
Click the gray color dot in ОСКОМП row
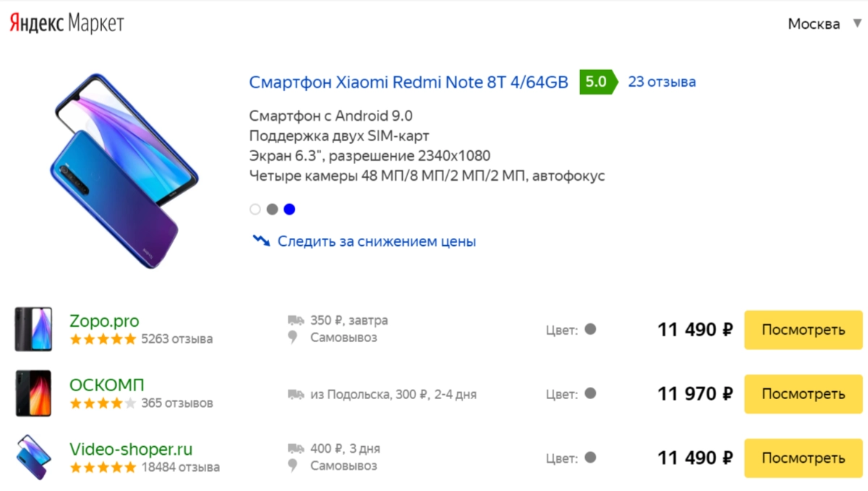[x=590, y=393]
